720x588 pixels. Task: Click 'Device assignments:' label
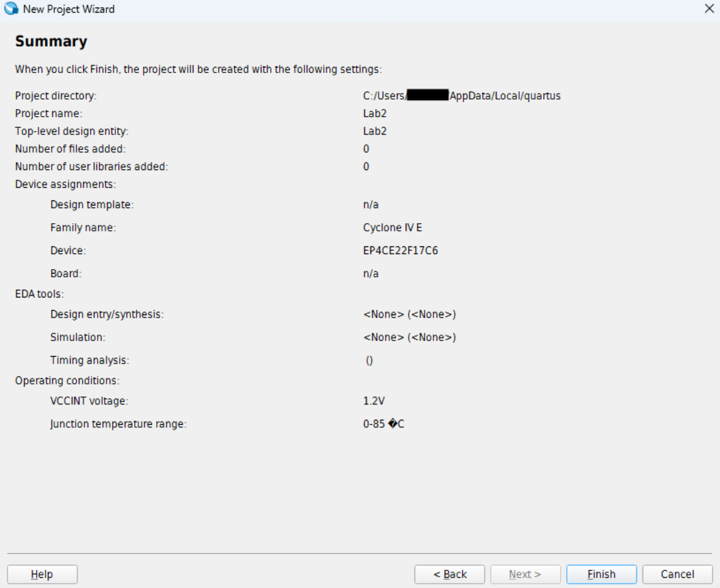pyautogui.click(x=66, y=184)
